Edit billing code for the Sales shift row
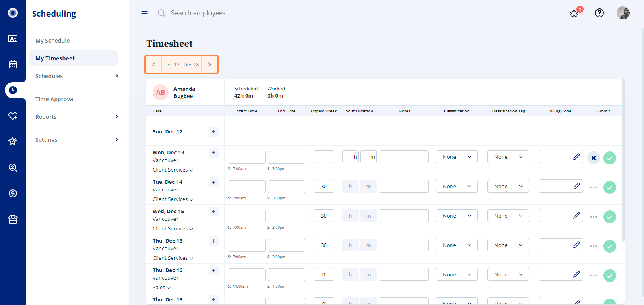Viewport: 644px width, 305px height. point(577,274)
